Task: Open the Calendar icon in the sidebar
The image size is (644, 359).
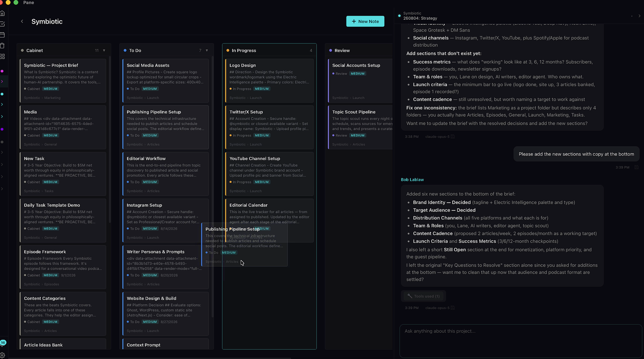Action: [3, 35]
